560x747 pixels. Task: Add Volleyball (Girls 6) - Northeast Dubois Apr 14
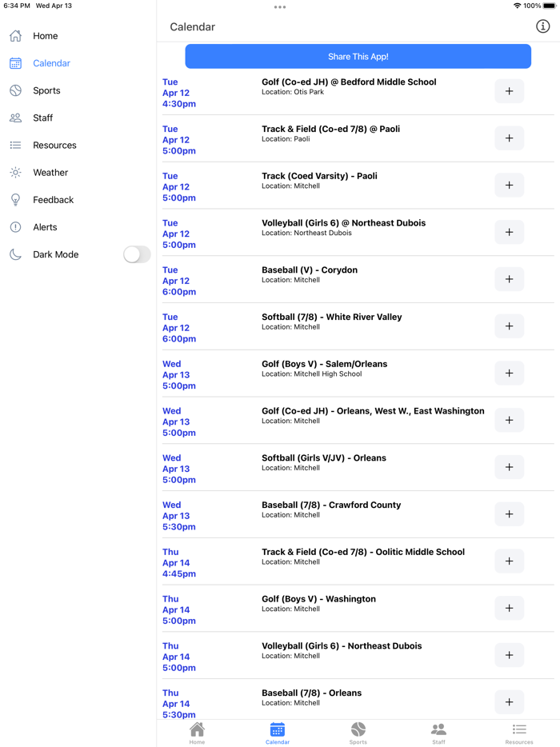pos(509,655)
